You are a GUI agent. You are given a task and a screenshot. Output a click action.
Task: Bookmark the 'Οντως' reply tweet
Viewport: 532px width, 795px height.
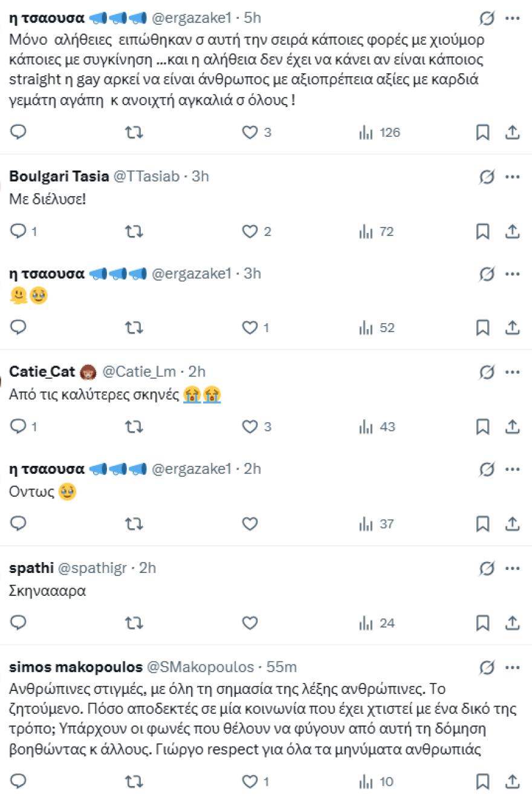(482, 524)
